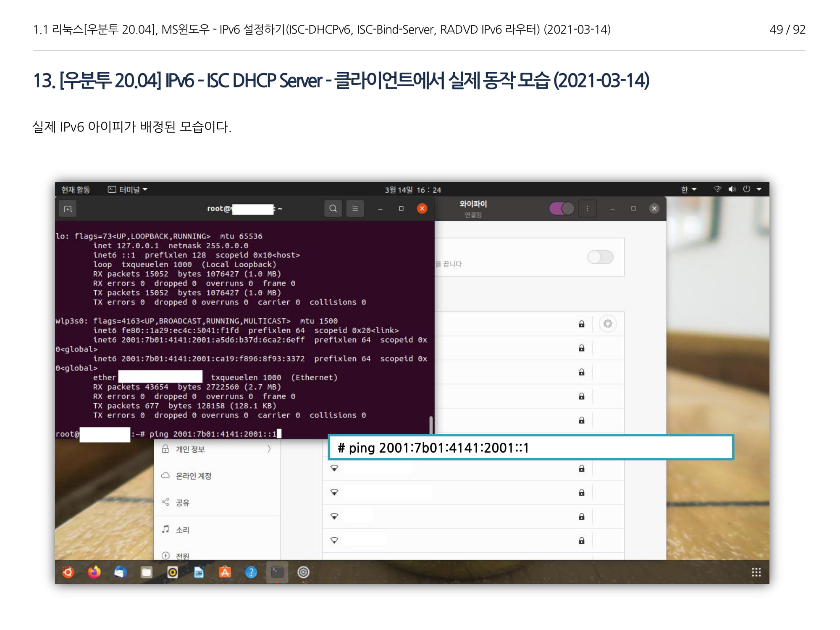
Task: Launch Thunderbird mail from dock
Action: [x=120, y=572]
